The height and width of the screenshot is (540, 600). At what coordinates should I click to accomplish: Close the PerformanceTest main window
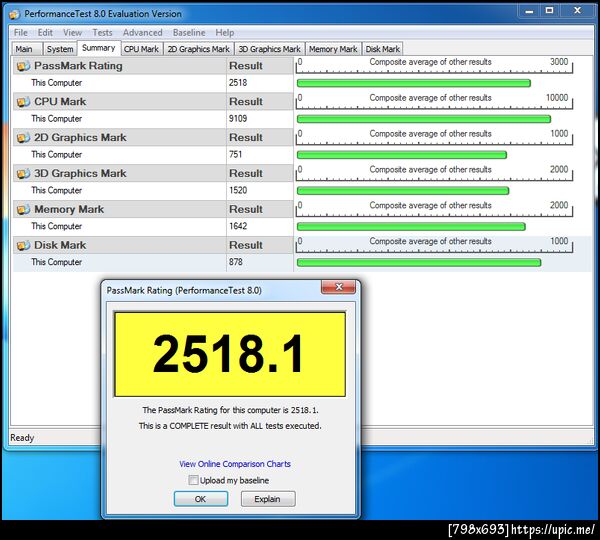coord(577,11)
